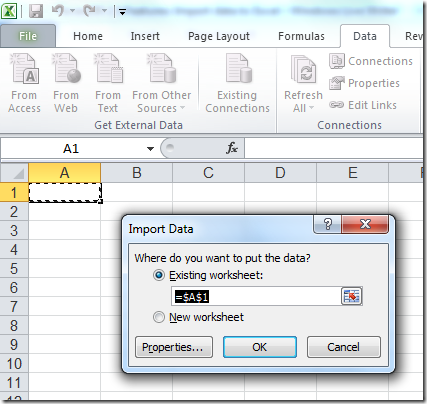Screen dimensions: 427x404
Task: Click the From Web import icon
Action: (x=66, y=68)
